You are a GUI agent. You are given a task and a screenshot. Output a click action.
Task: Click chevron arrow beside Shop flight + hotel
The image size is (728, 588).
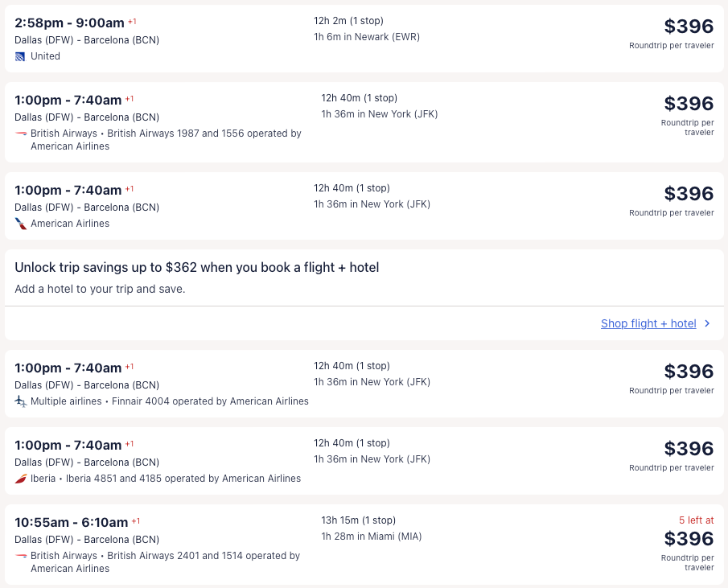point(707,323)
